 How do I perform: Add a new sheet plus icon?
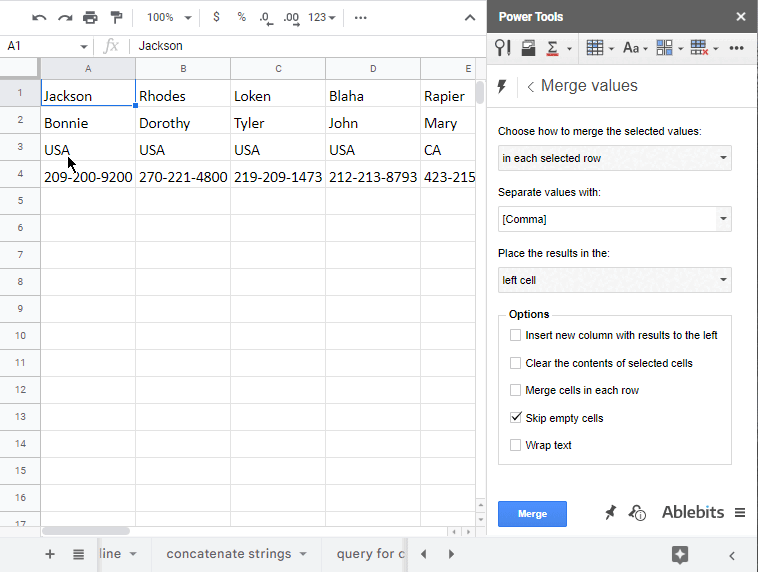coord(50,554)
